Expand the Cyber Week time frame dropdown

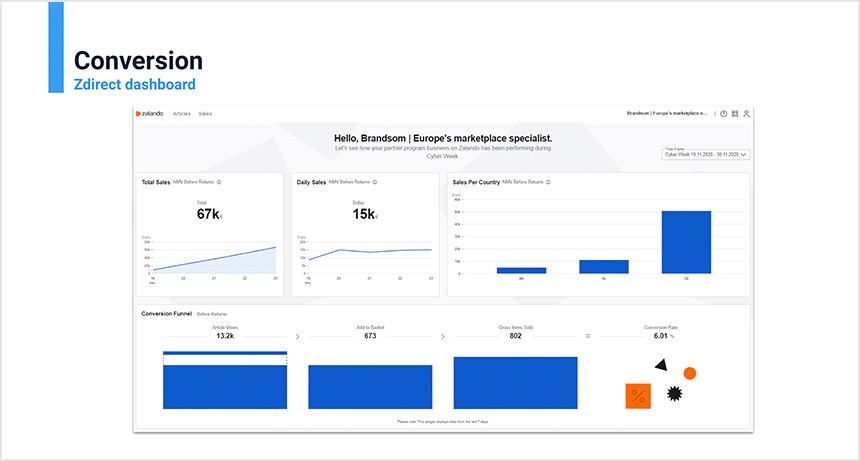705,154
